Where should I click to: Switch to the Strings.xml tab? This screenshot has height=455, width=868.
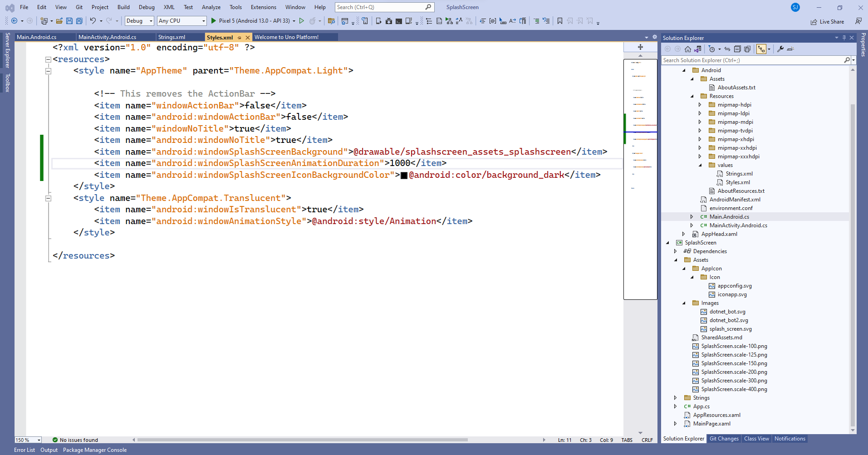[172, 37]
